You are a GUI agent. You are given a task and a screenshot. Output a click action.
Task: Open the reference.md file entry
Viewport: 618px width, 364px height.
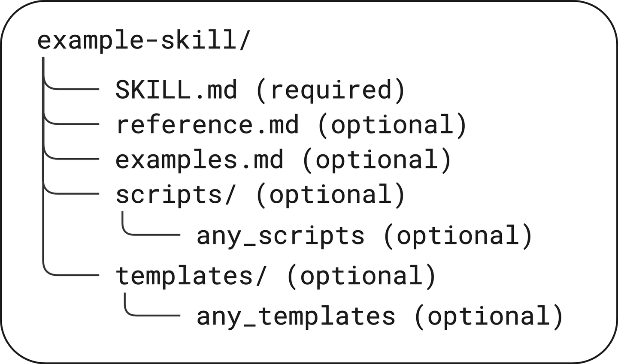coord(207,125)
